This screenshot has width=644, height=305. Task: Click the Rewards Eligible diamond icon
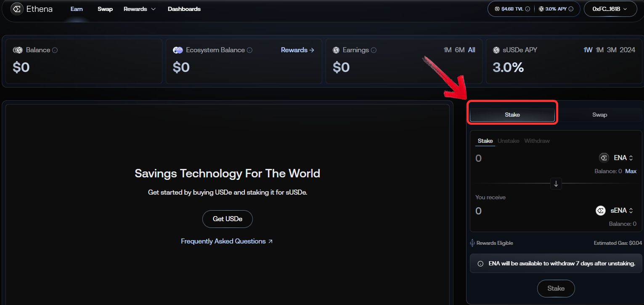click(472, 243)
